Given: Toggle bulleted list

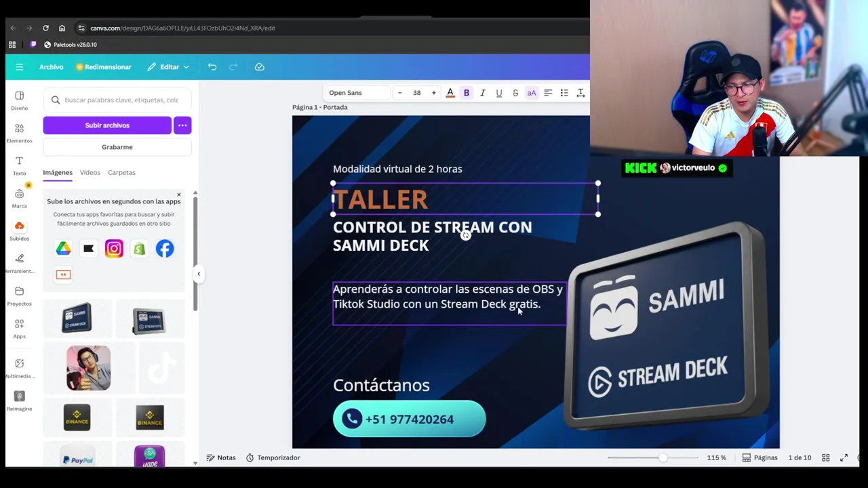Looking at the screenshot, I should pos(564,93).
